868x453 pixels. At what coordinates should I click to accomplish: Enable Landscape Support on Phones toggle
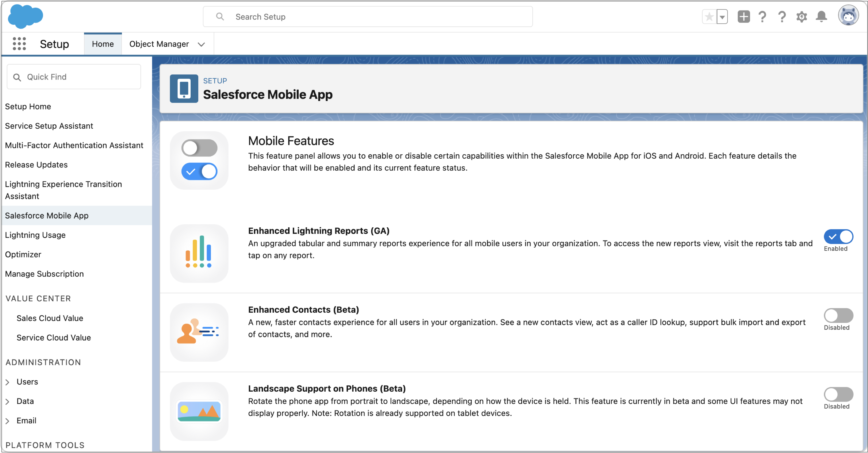[x=838, y=394]
